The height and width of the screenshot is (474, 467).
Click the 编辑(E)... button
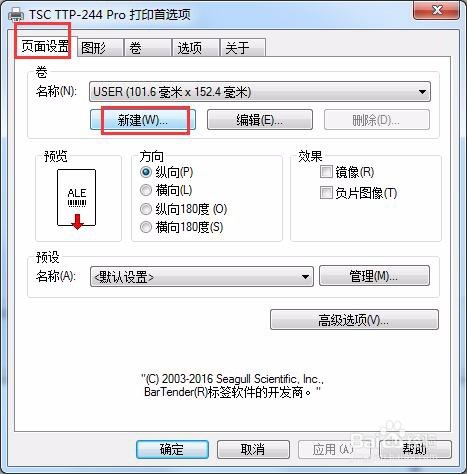tap(260, 120)
